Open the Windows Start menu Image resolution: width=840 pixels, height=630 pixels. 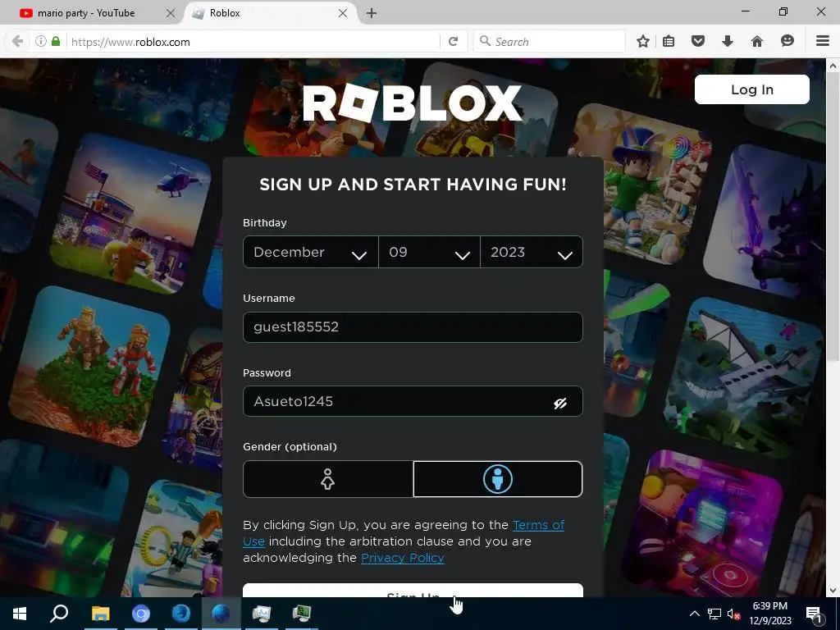pyautogui.click(x=20, y=614)
